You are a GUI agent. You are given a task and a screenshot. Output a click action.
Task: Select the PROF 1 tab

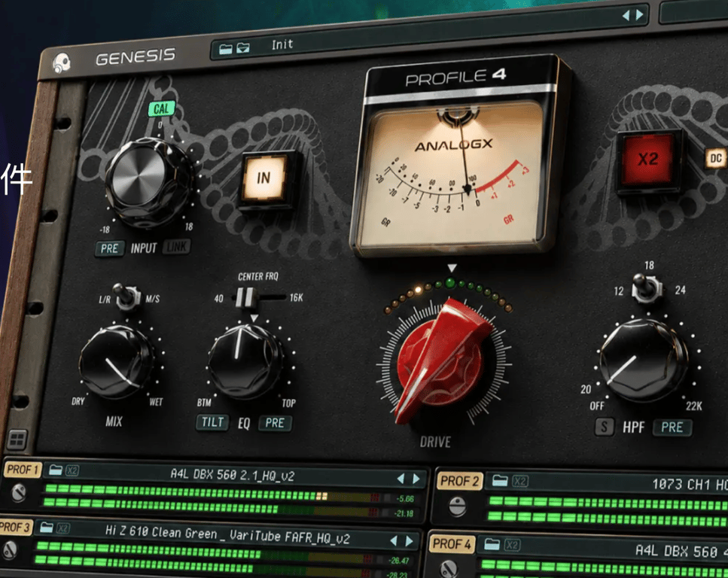coord(21,470)
